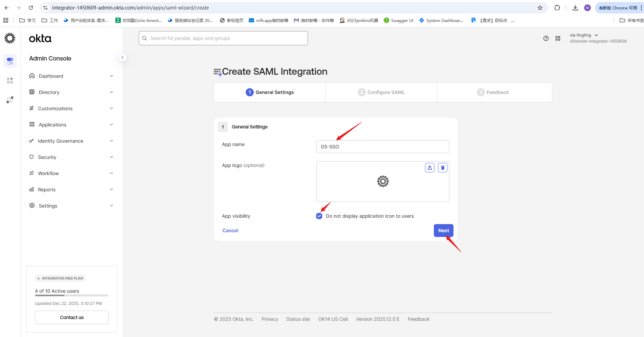Click the upload logo icon
Viewport: 644px width, 337px height.
point(429,168)
